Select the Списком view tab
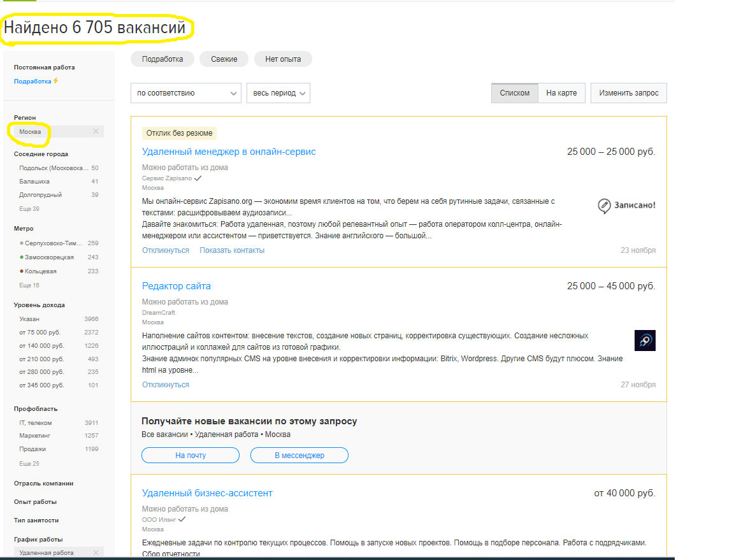The height and width of the screenshot is (560, 734). [x=514, y=92]
